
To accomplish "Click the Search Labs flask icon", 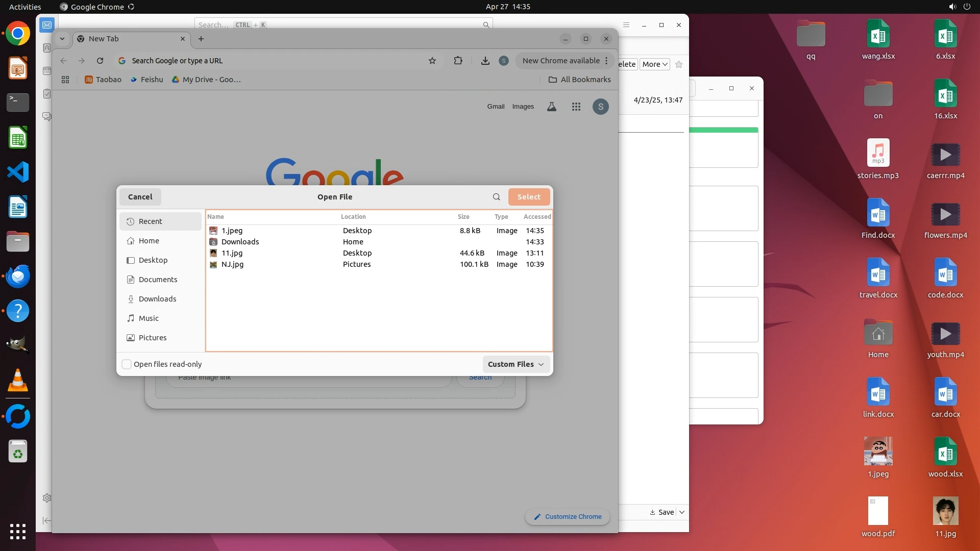I will coord(552,107).
